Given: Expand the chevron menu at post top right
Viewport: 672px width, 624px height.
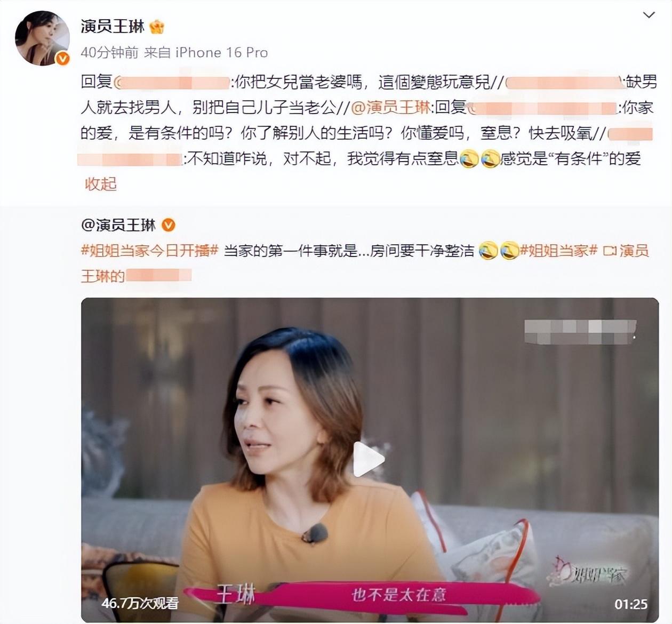Looking at the screenshot, I should tap(649, 15).
